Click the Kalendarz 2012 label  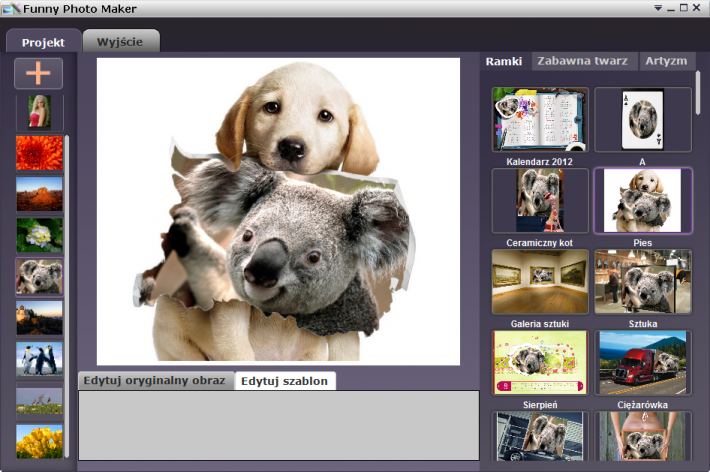pyautogui.click(x=539, y=162)
